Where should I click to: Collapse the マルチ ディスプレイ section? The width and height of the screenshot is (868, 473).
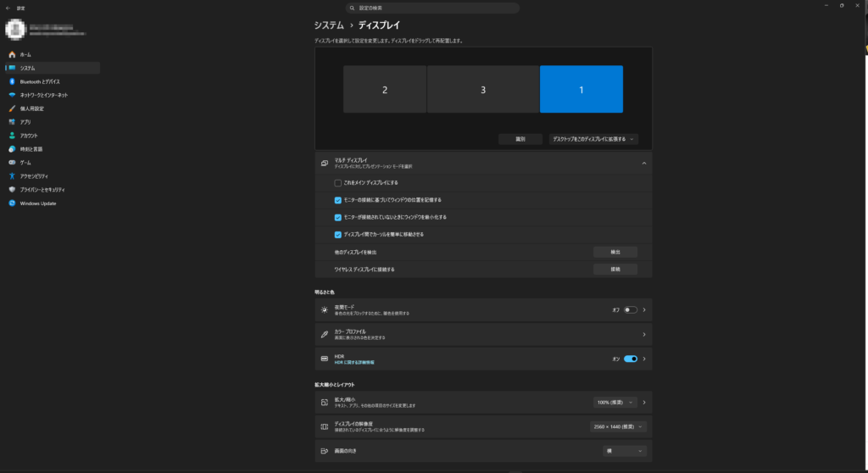pyautogui.click(x=644, y=164)
